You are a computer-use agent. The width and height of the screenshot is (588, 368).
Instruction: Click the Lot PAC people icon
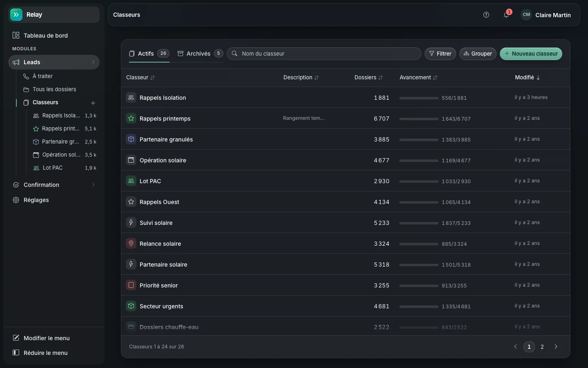pos(131,181)
